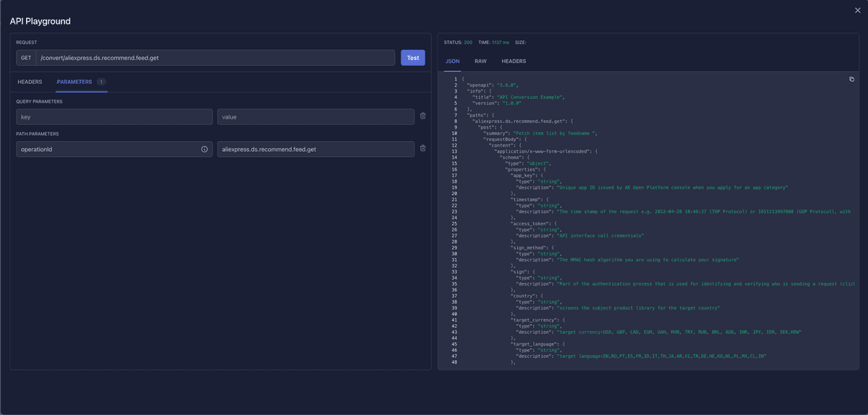Click the status code 200 value

click(x=468, y=43)
